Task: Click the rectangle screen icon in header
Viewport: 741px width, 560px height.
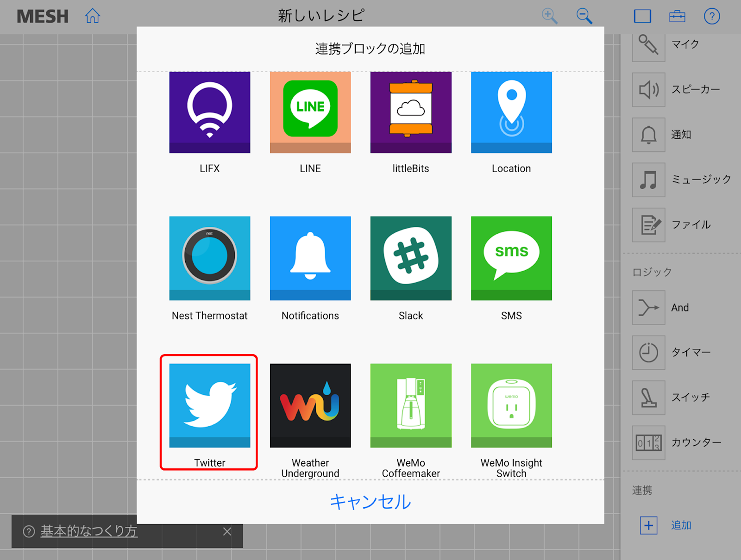Action: 642,16
